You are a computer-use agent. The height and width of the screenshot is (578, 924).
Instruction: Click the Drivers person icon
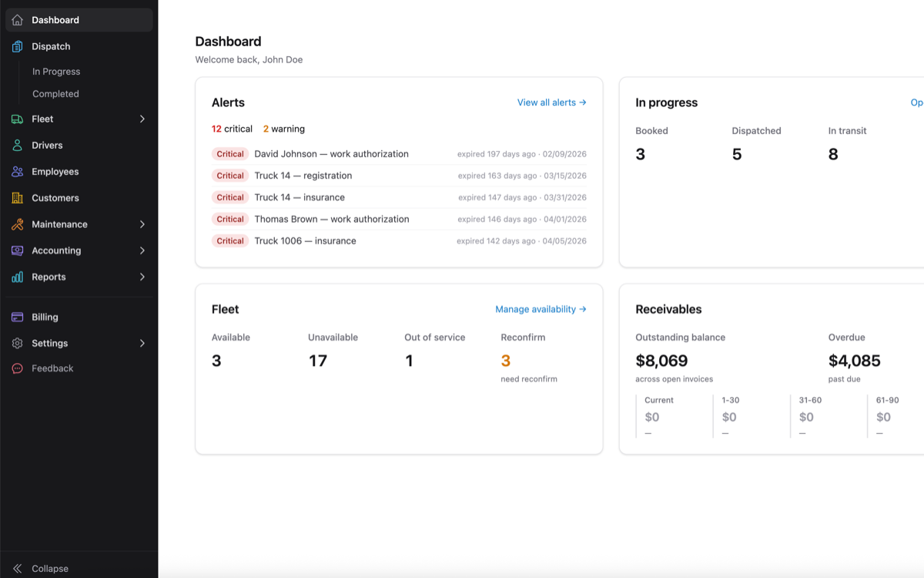coord(17,145)
